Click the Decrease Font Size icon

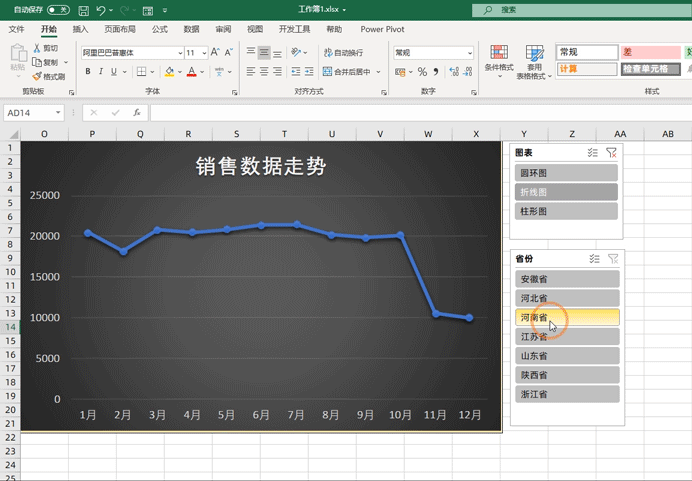[x=229, y=53]
